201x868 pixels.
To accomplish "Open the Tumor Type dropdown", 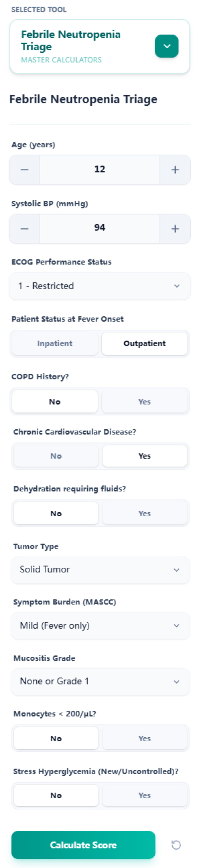I will coord(100,570).
